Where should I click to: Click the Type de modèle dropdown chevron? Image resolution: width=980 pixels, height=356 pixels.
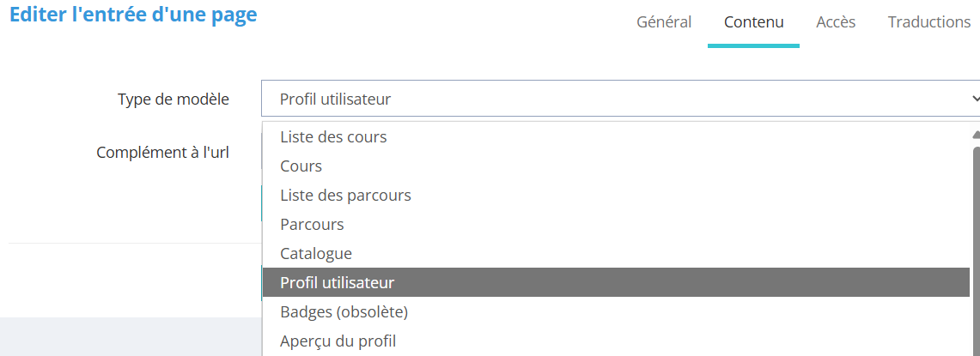point(974,99)
